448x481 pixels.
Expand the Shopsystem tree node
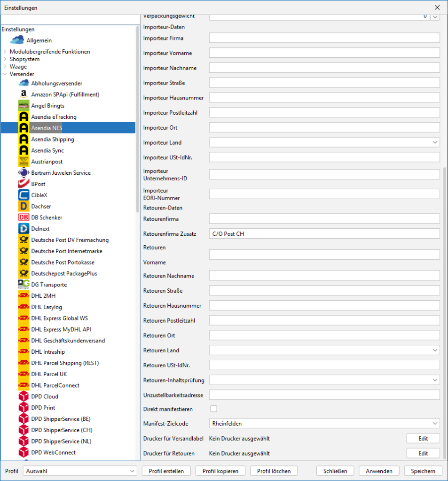(x=5, y=59)
